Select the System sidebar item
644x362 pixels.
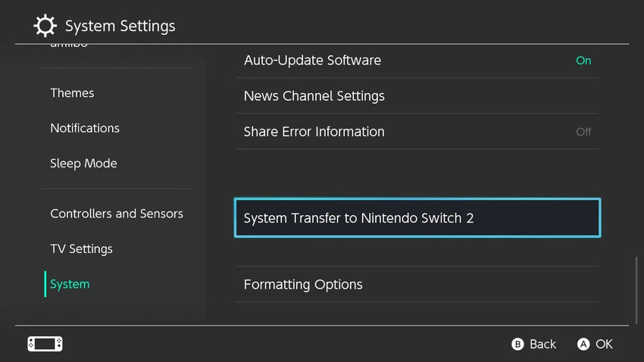click(70, 284)
